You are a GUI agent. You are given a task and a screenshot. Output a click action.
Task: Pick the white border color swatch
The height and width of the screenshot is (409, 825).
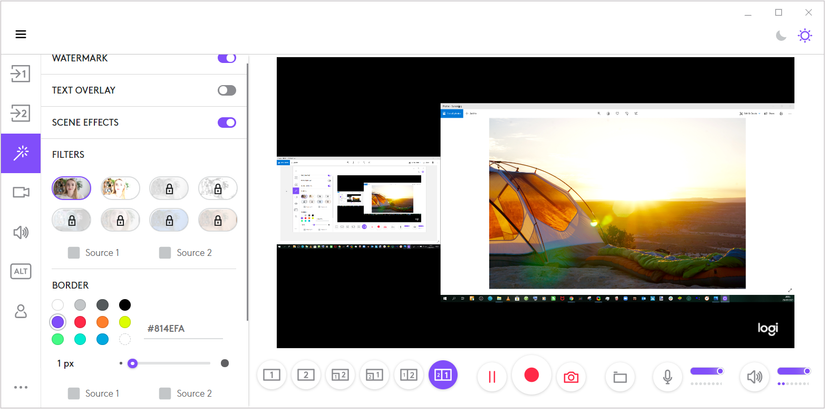point(57,305)
